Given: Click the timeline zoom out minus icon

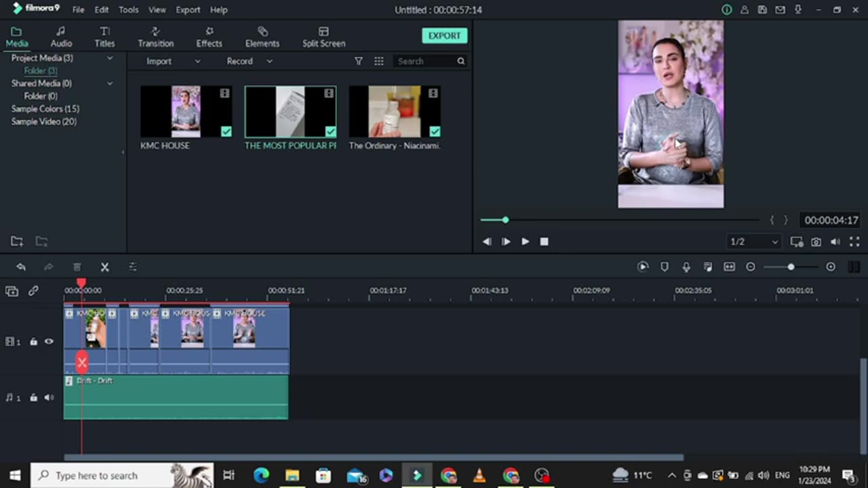Looking at the screenshot, I should pyautogui.click(x=751, y=267).
